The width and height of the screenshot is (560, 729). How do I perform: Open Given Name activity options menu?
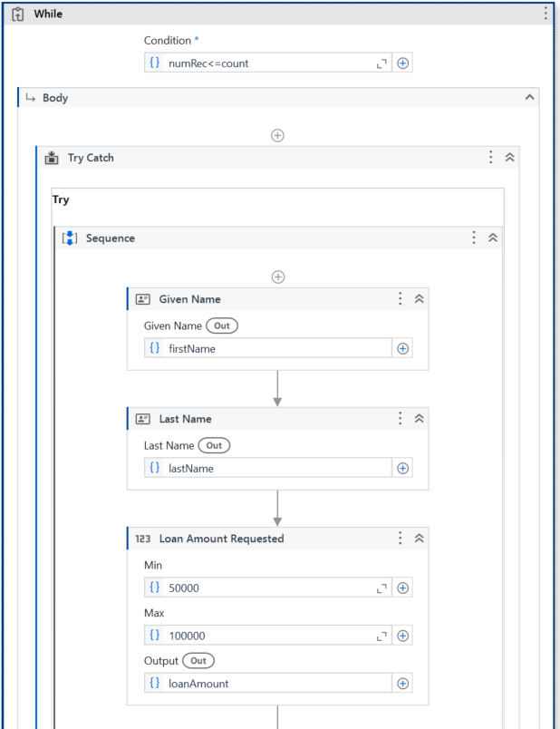(x=400, y=299)
